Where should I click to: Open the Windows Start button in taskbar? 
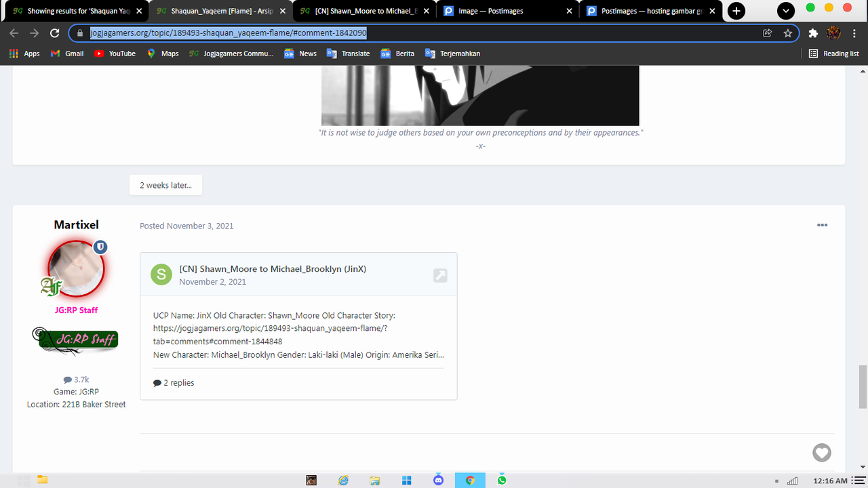coord(407,480)
